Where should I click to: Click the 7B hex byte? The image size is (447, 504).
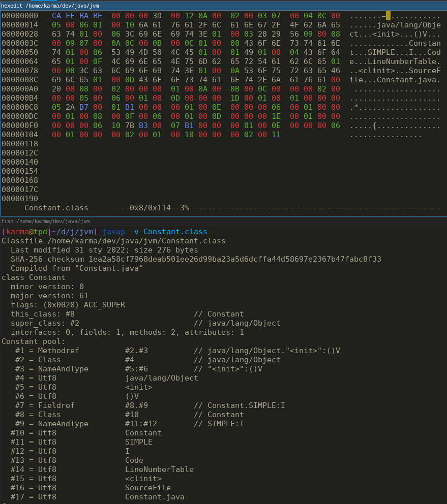(130, 125)
